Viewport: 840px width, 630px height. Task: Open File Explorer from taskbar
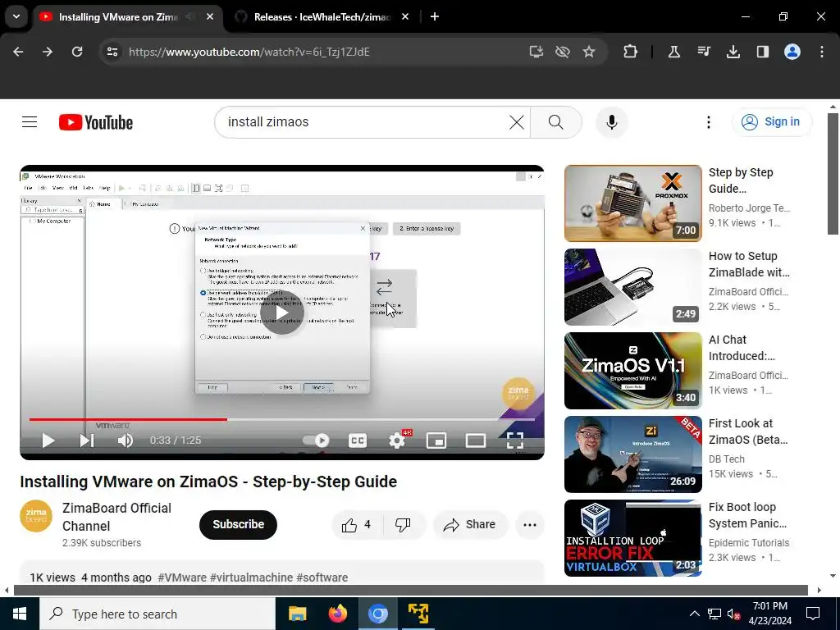coord(297,614)
